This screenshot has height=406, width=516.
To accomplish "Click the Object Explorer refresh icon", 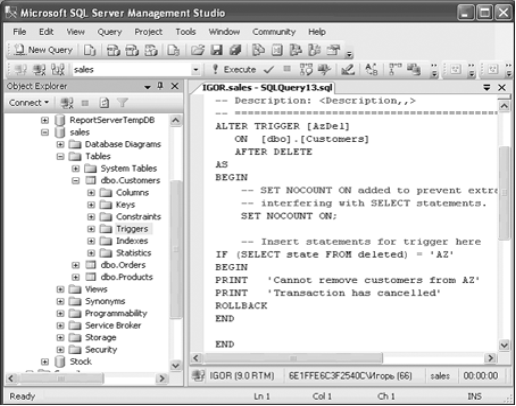I will click(x=104, y=103).
